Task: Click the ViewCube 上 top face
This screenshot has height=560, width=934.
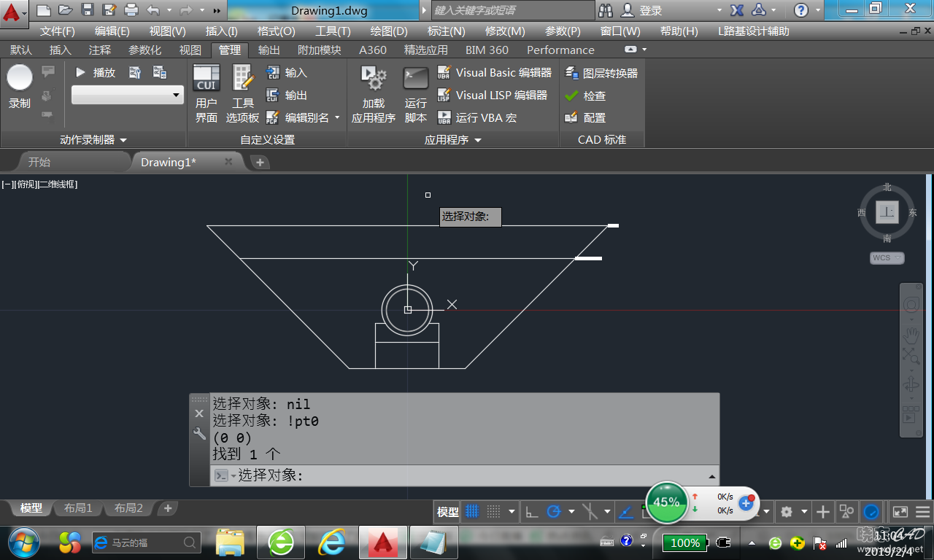Action: point(887,212)
